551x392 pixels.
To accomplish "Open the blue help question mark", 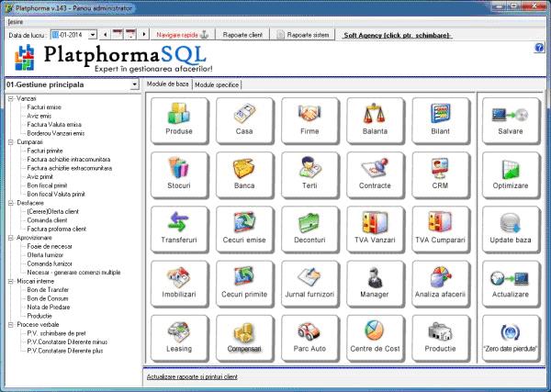I will (x=540, y=47).
